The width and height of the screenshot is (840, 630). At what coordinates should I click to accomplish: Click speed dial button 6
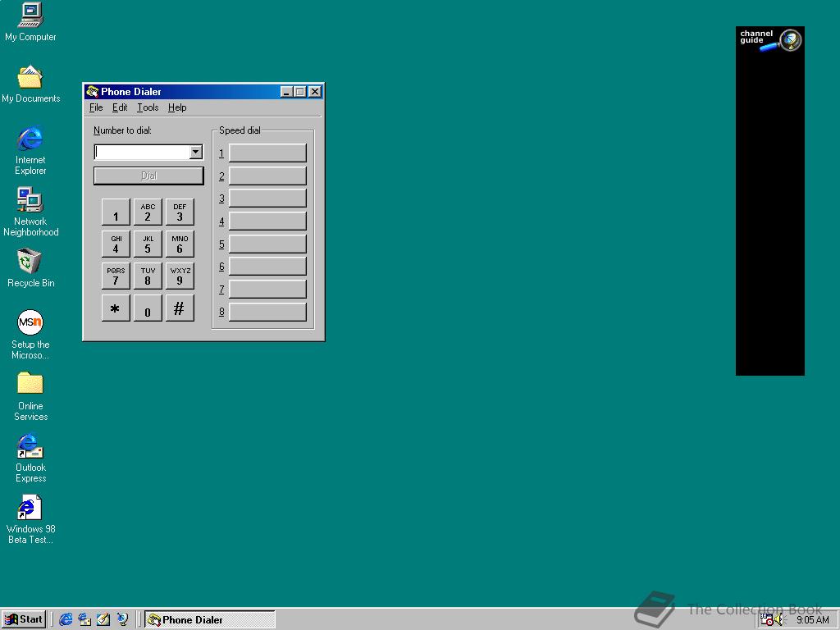[267, 267]
